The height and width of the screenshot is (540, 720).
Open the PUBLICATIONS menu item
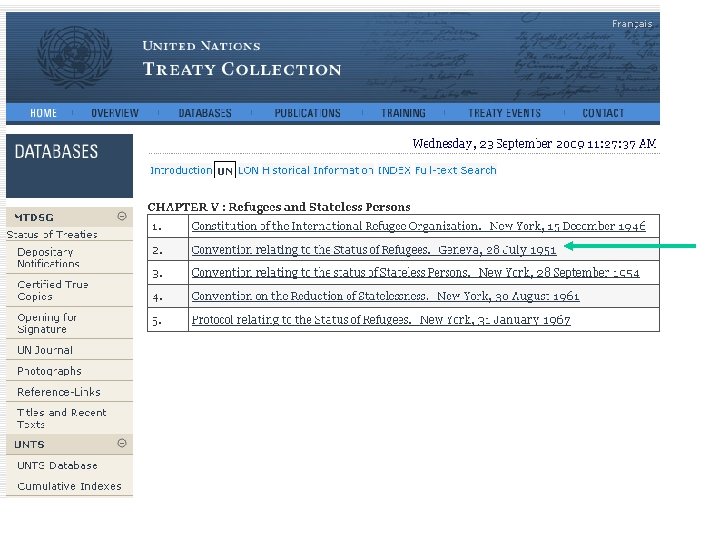tap(308, 113)
